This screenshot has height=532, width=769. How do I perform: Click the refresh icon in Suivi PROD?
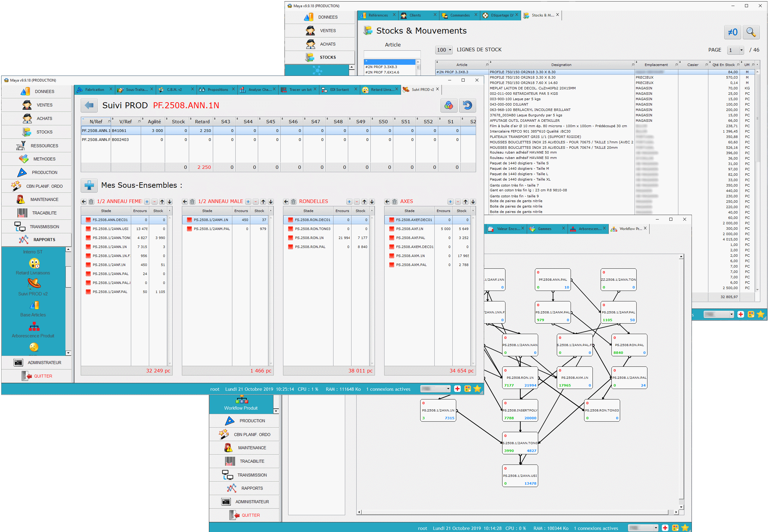(x=467, y=106)
